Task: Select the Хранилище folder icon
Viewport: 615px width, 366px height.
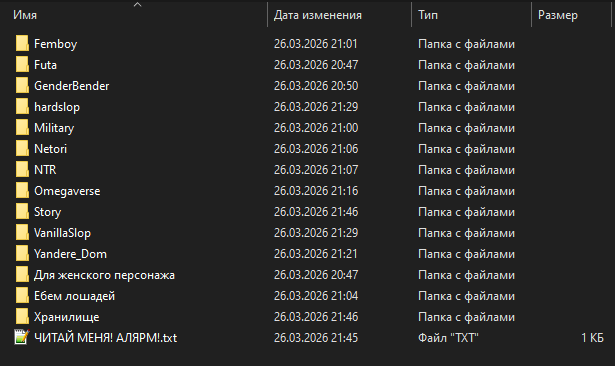Action: (x=22, y=317)
